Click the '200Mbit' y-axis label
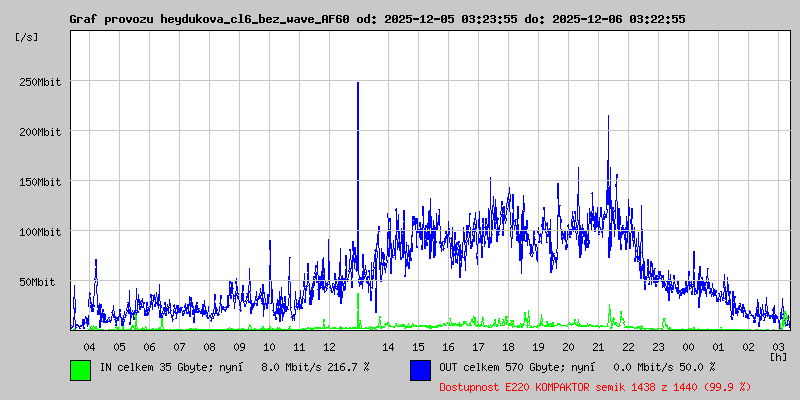This screenshot has height=400, width=800. [x=42, y=132]
